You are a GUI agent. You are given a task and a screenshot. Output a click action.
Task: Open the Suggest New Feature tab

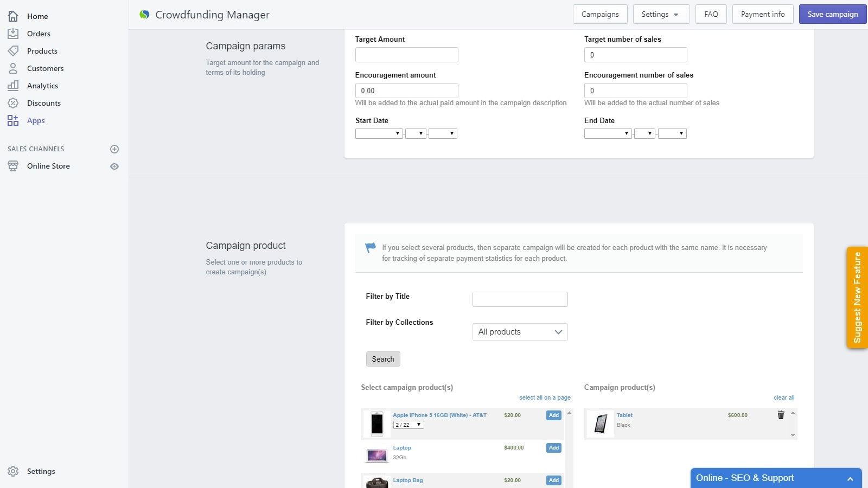857,298
